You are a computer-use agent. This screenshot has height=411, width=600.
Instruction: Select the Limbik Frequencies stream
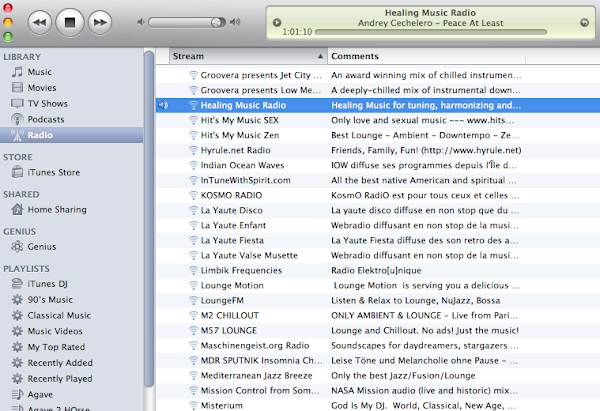click(378, 270)
